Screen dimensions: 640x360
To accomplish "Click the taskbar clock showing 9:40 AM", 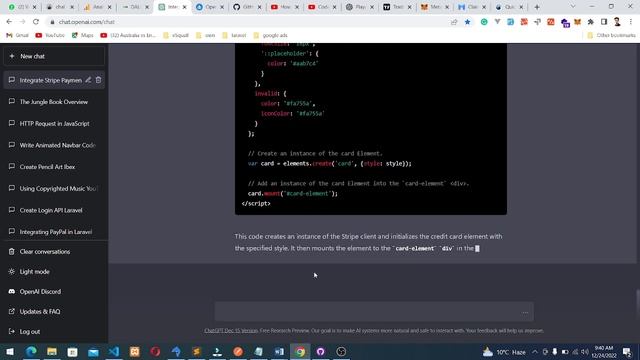I will click(604, 351).
